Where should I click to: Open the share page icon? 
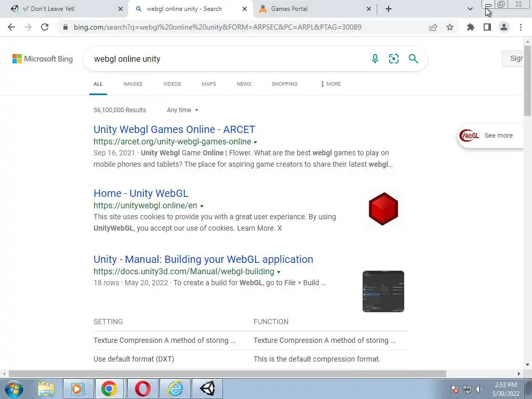pos(433,28)
